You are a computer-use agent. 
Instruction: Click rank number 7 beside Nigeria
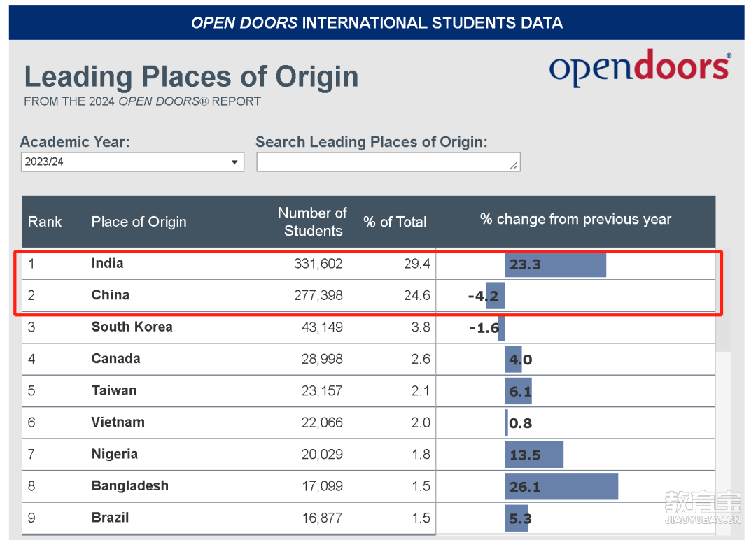point(31,454)
